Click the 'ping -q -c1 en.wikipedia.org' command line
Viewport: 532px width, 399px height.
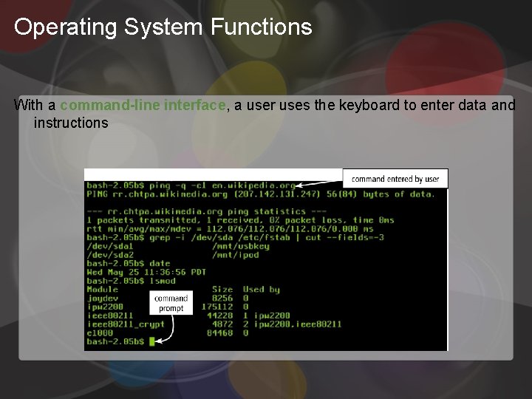191,185
